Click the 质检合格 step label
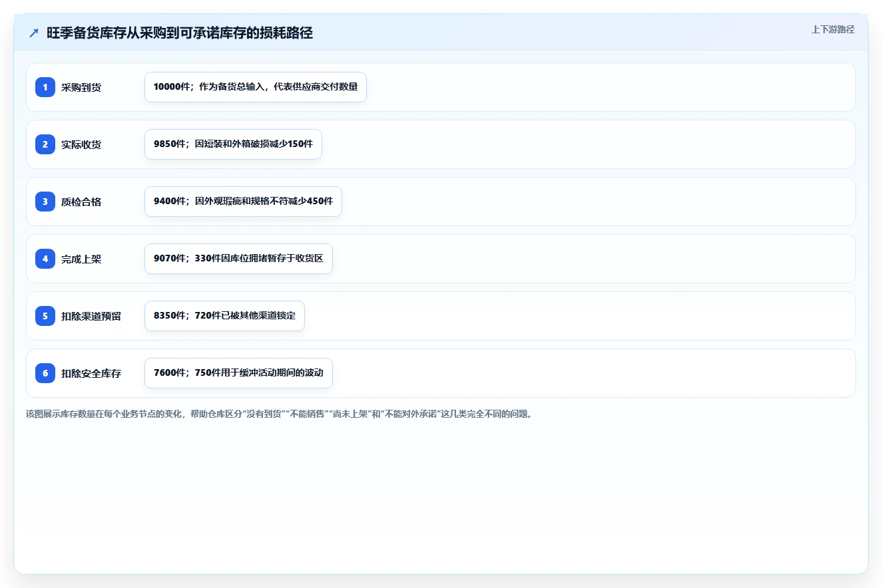Viewport: 882px width, 588px height. pos(81,202)
